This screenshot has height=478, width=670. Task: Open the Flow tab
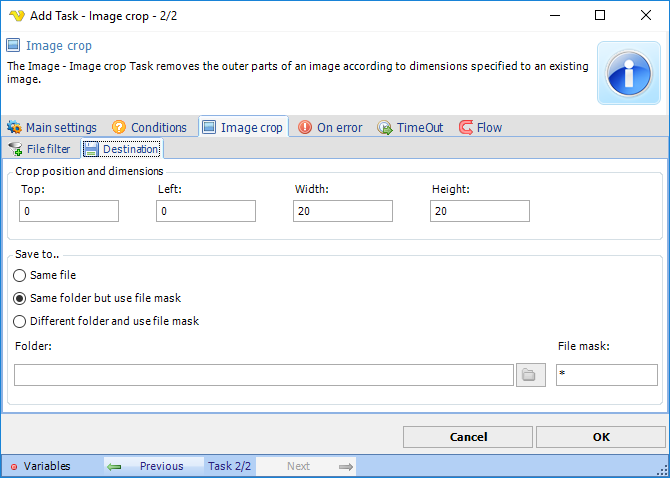pos(480,127)
